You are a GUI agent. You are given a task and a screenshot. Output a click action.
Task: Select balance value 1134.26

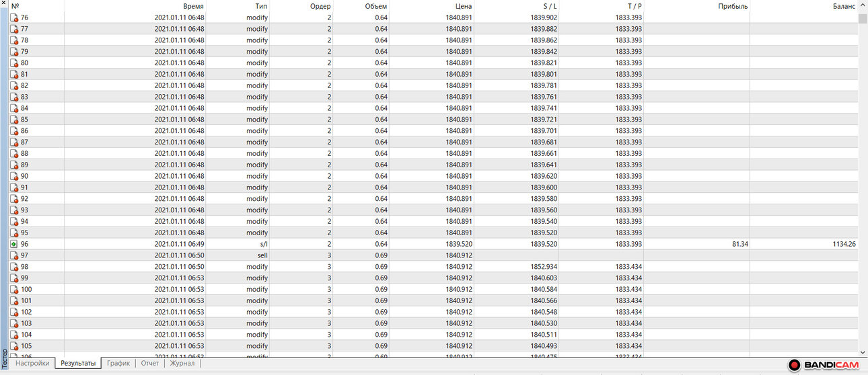[844, 244]
